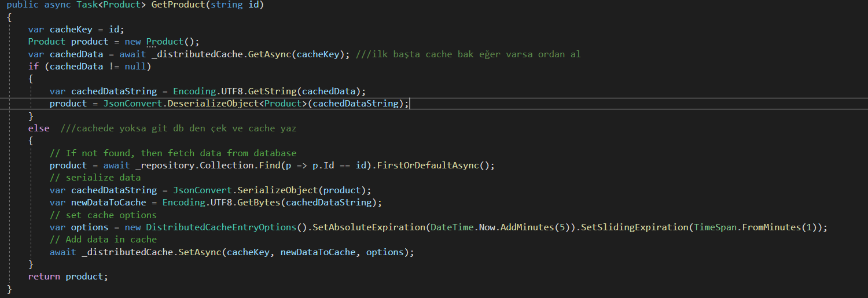This screenshot has width=868, height=298.
Task: Click the GetBytes method call
Action: 258,203
